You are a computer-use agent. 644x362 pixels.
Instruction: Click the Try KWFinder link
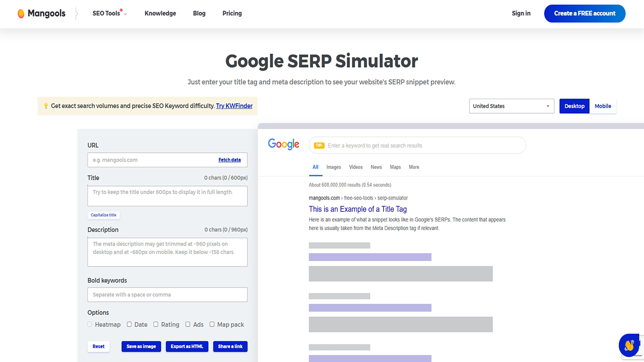click(x=234, y=106)
